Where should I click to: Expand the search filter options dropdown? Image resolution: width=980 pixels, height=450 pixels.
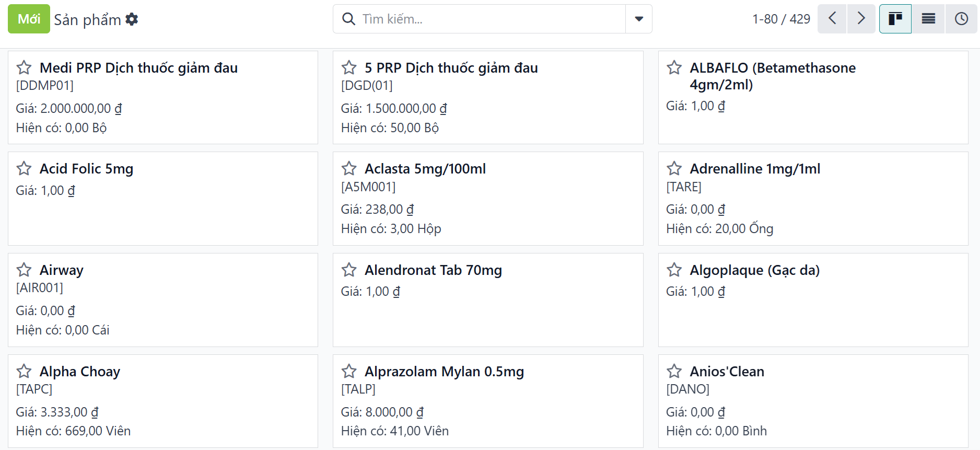(x=638, y=19)
